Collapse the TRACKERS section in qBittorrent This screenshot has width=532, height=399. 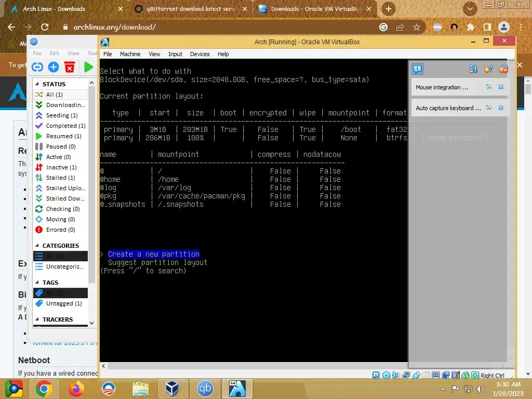(37, 320)
